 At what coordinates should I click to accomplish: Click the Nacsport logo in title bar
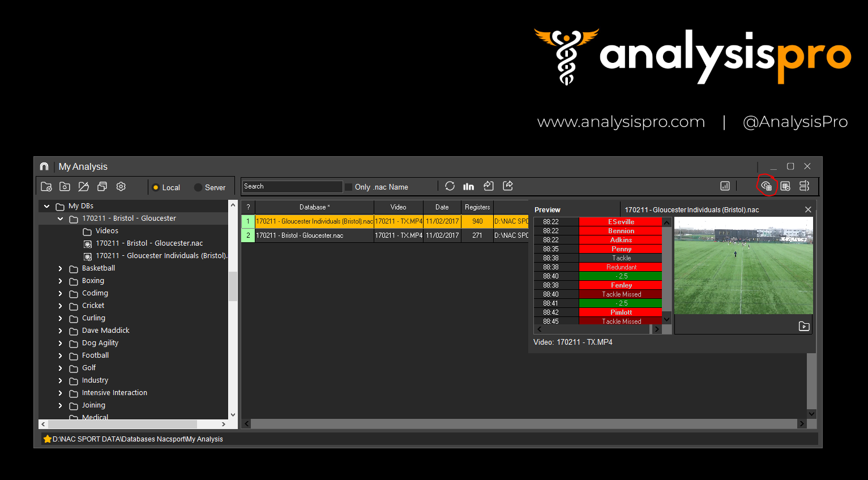[44, 166]
